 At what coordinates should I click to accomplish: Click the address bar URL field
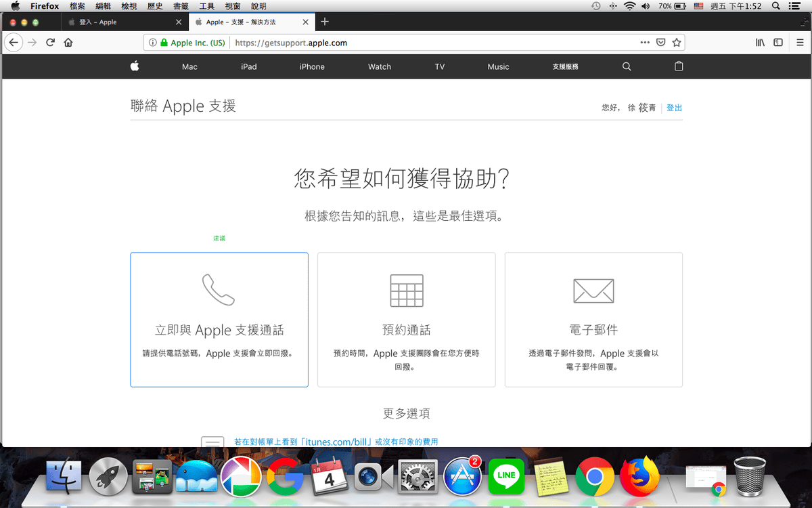pos(433,43)
